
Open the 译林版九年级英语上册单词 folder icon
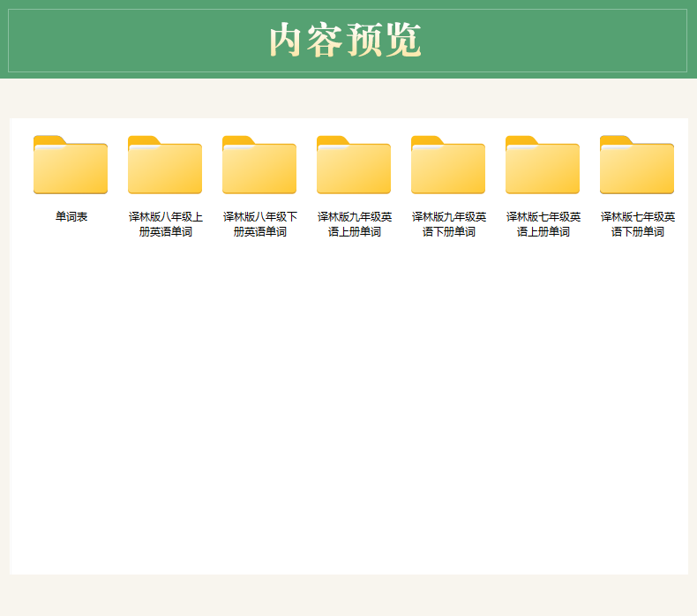click(x=354, y=164)
